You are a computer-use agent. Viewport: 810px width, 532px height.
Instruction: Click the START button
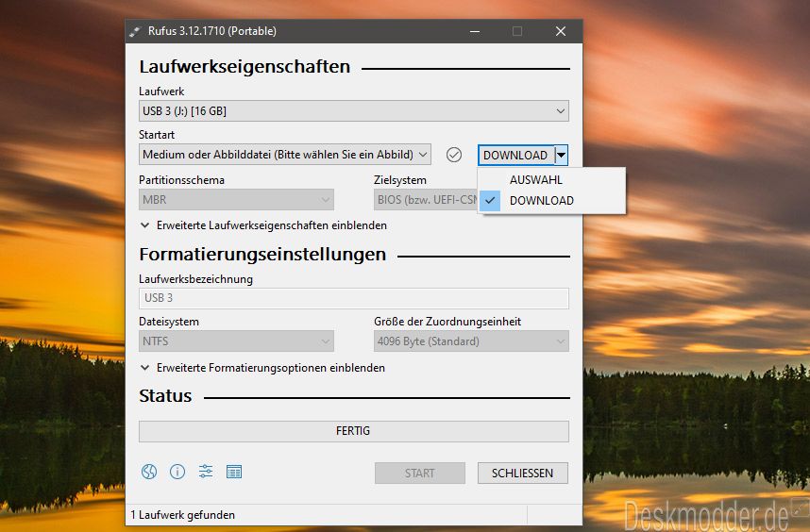(x=420, y=474)
